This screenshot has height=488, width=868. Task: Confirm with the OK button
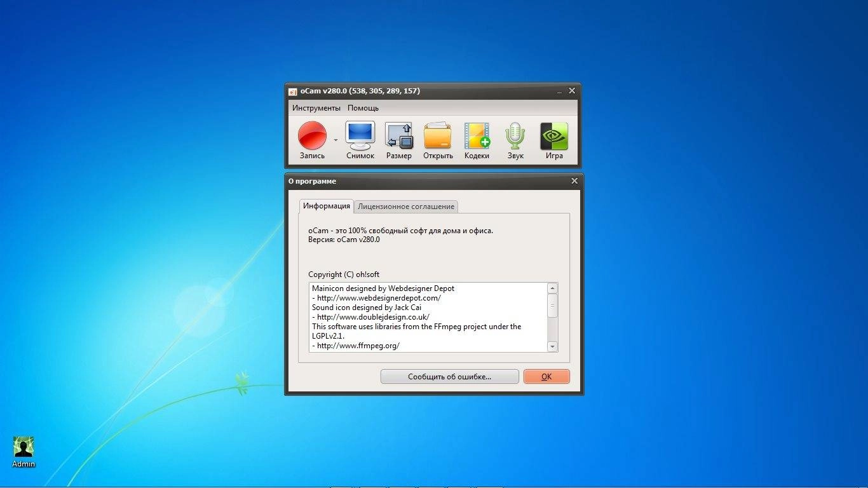click(546, 377)
